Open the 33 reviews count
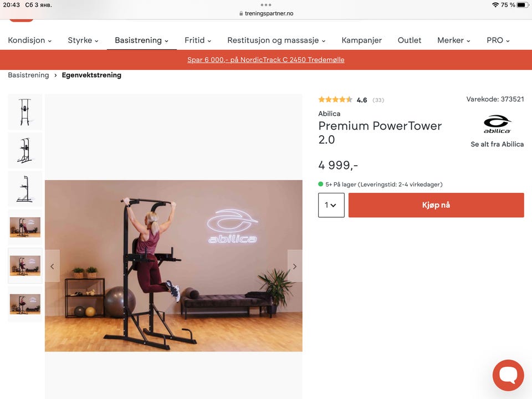532x399 pixels. click(x=378, y=100)
